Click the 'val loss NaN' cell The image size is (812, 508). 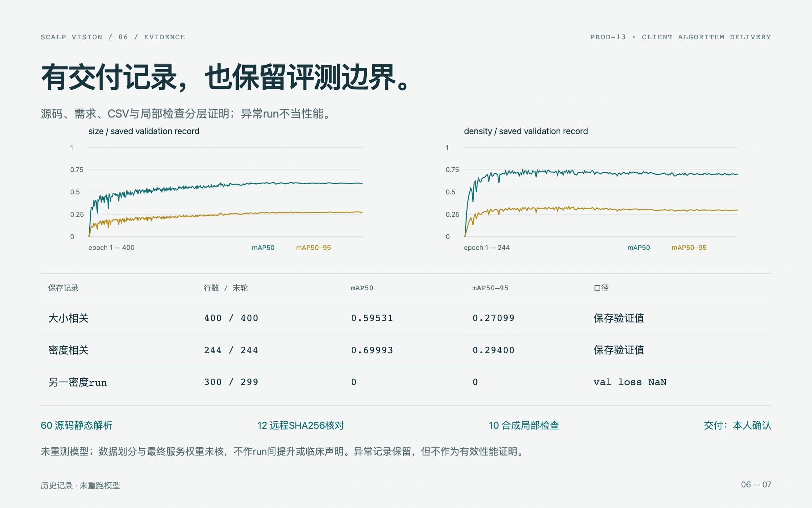tap(630, 382)
